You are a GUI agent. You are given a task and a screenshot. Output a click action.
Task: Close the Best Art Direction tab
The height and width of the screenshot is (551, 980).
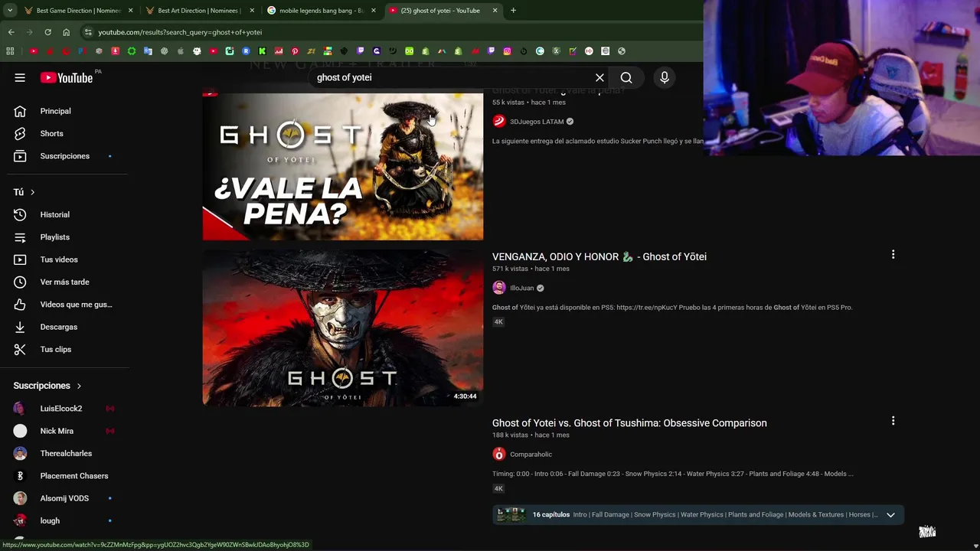pyautogui.click(x=252, y=11)
